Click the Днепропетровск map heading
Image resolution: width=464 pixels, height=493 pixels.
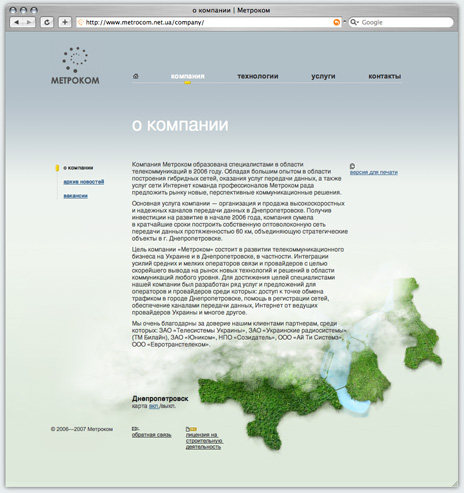click(x=160, y=398)
